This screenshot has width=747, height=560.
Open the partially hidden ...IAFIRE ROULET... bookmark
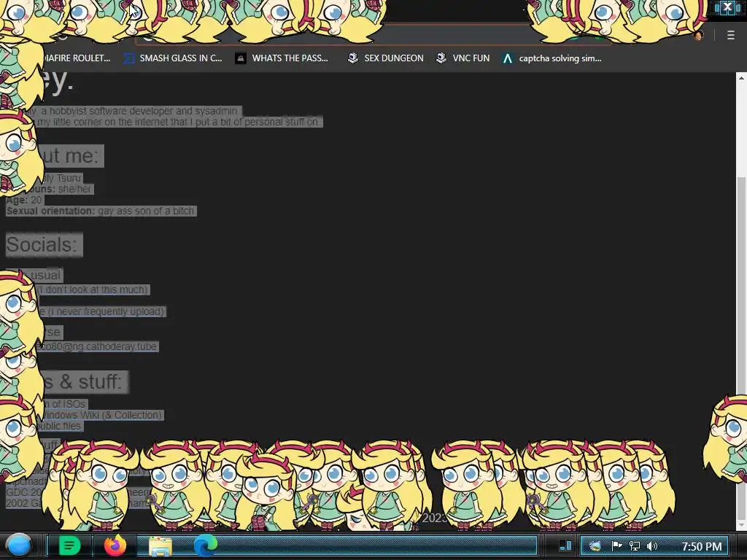[x=76, y=58]
